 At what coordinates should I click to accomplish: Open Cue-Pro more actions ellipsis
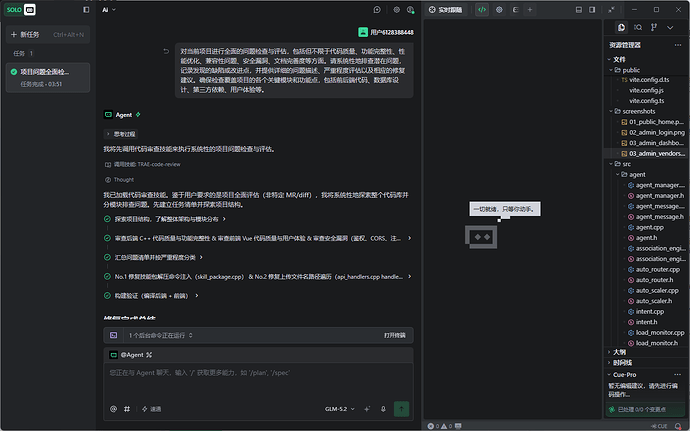pyautogui.click(x=678, y=375)
